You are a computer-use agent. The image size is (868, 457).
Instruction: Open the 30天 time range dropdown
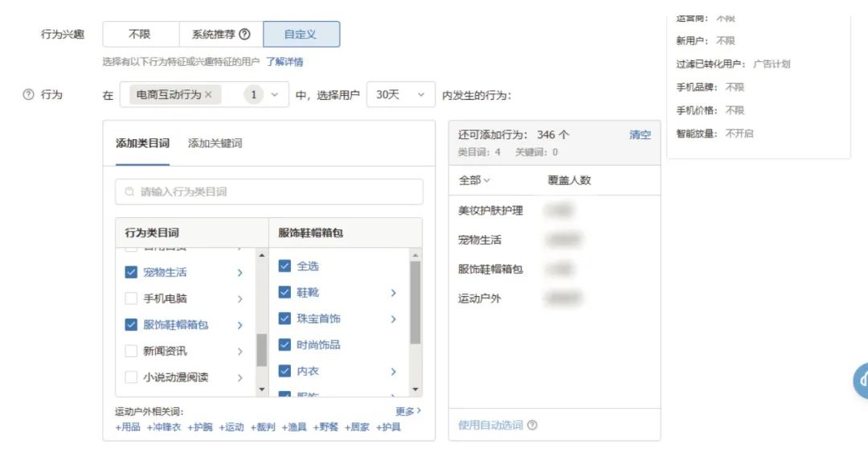[x=401, y=95]
